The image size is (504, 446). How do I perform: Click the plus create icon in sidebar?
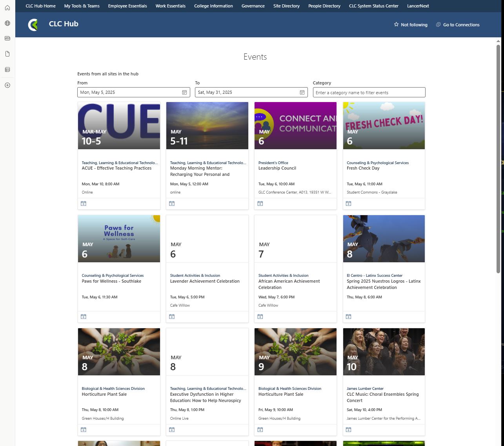click(7, 85)
